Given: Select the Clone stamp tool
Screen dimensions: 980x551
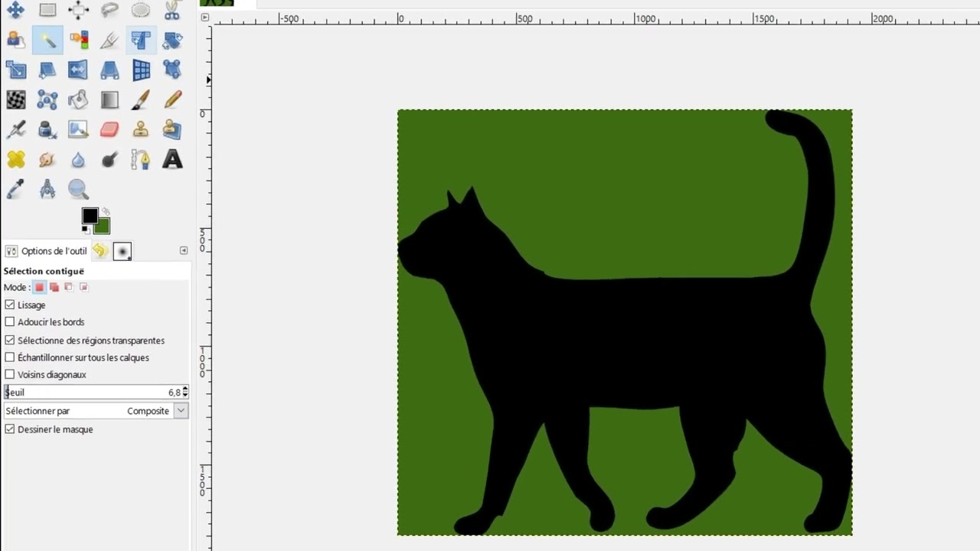Looking at the screenshot, I should click(x=141, y=129).
